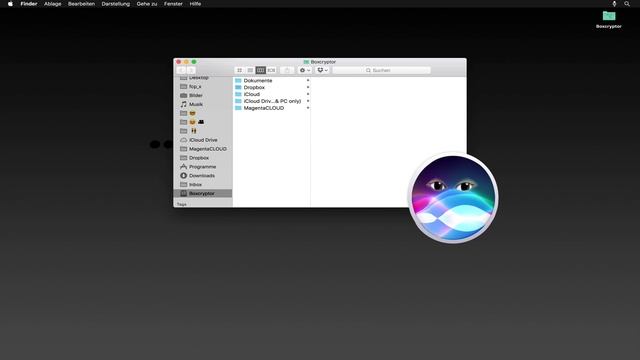Open Spotlight search in menu bar
Image resolution: width=640 pixels, height=360 pixels.
[627, 4]
